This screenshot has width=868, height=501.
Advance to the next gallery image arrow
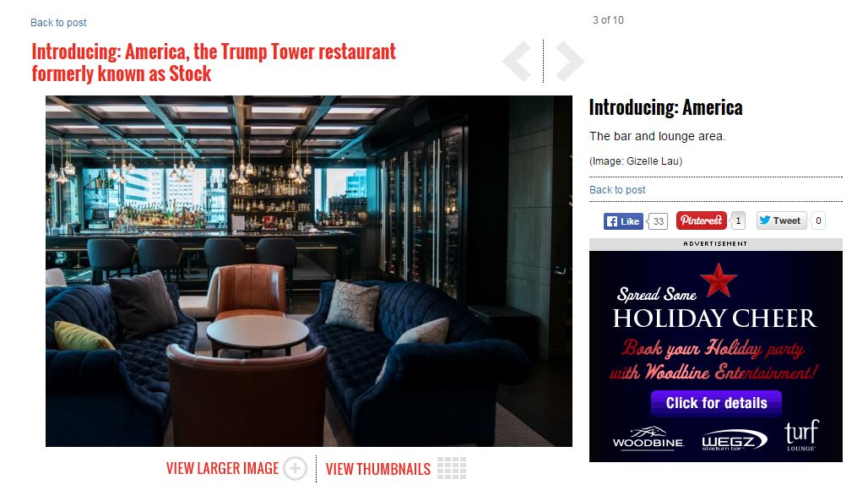570,61
